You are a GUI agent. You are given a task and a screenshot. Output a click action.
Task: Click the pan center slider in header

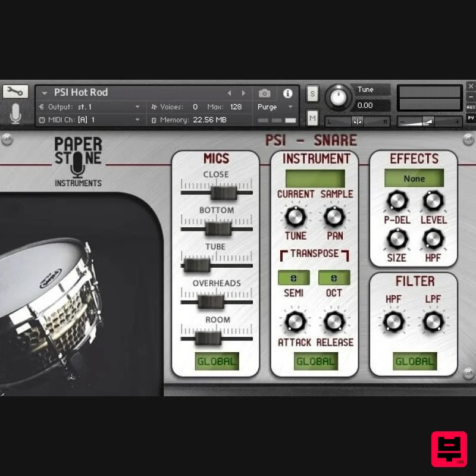pyautogui.click(x=358, y=122)
